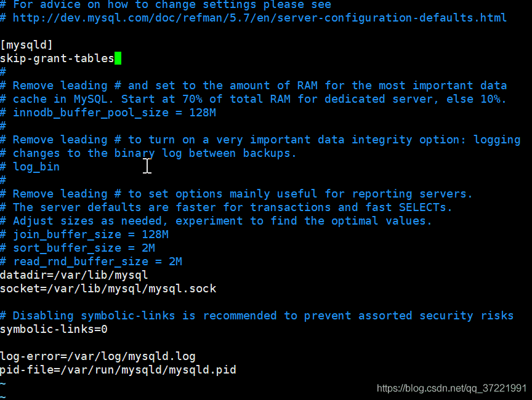Click the skip-grant-tables text
The width and height of the screenshot is (532, 400).
click(x=57, y=58)
